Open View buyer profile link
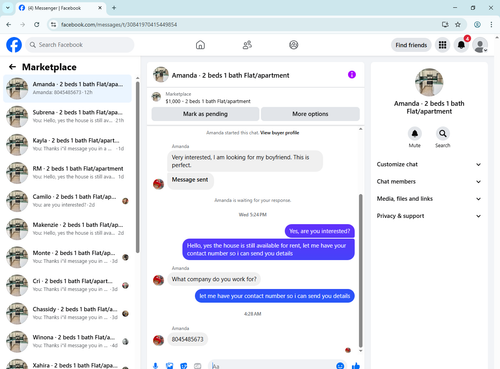This screenshot has width=500, height=369. [279, 133]
